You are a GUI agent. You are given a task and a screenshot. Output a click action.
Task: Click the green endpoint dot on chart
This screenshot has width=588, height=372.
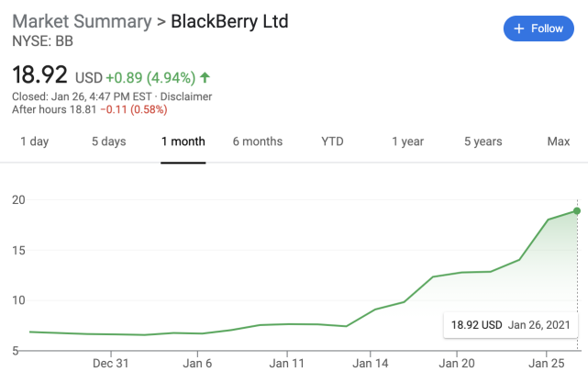[x=577, y=211]
